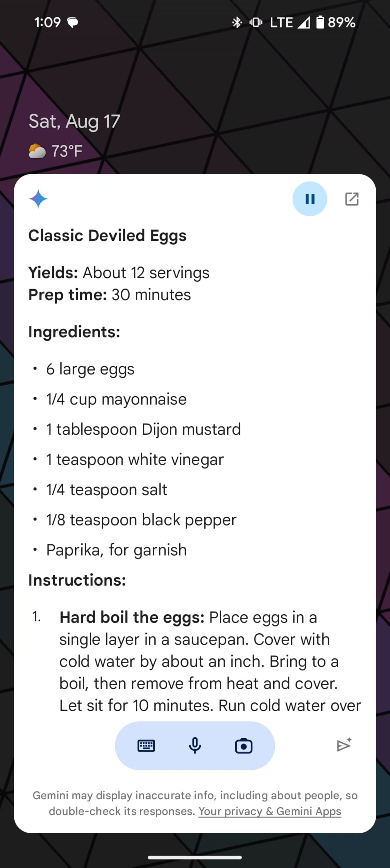390x868 pixels.
Task: Pause the Gemini response playback
Action: [x=309, y=199]
